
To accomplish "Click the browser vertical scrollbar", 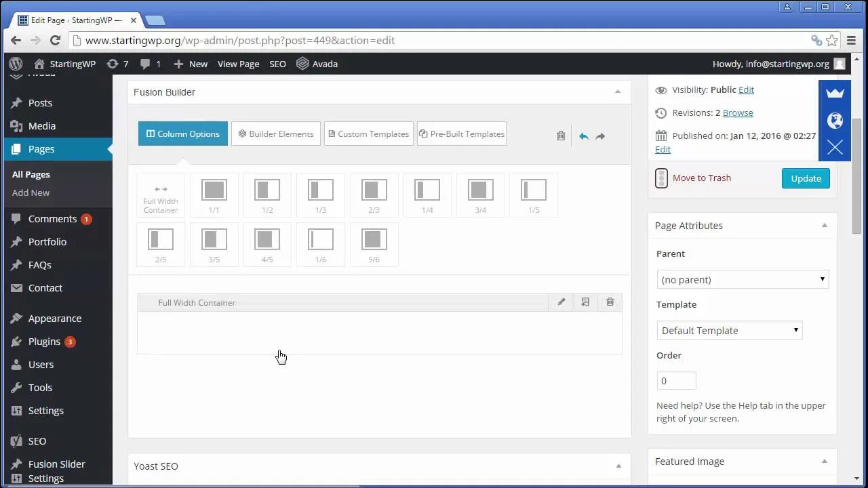I will [x=856, y=176].
